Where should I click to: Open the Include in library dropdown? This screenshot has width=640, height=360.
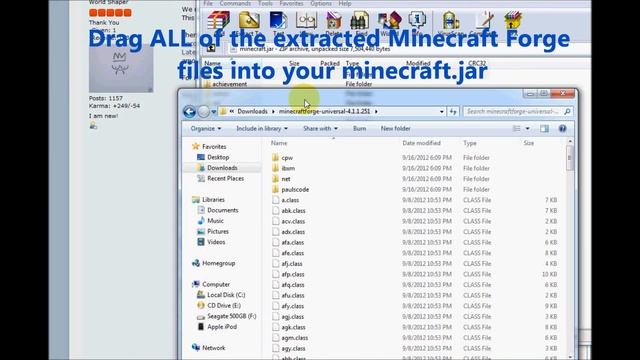point(262,129)
